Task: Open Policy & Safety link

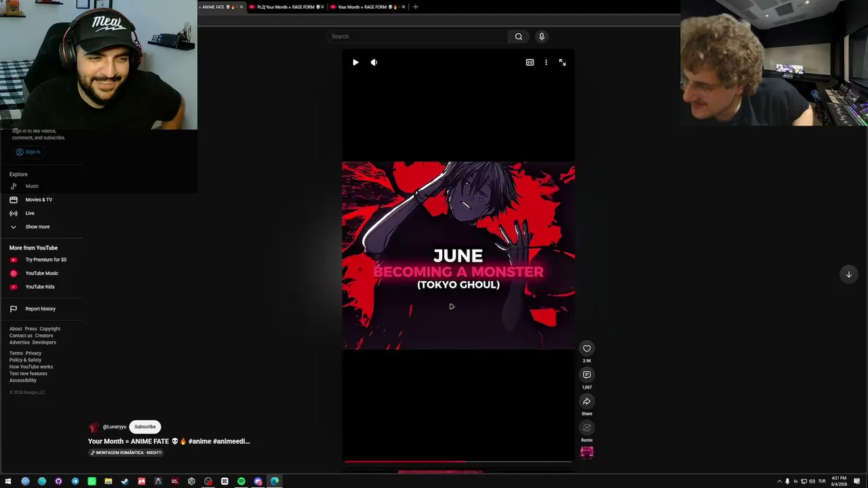Action: (x=25, y=360)
